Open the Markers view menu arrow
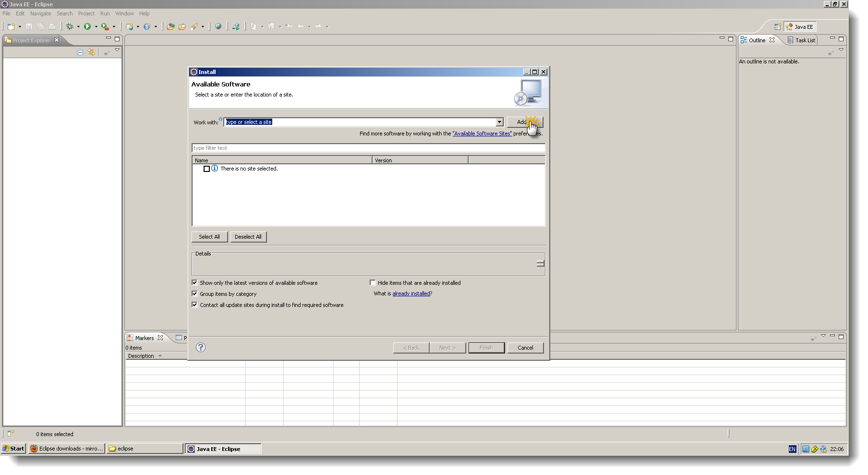Viewport: 868px width, 475px height. [823, 336]
